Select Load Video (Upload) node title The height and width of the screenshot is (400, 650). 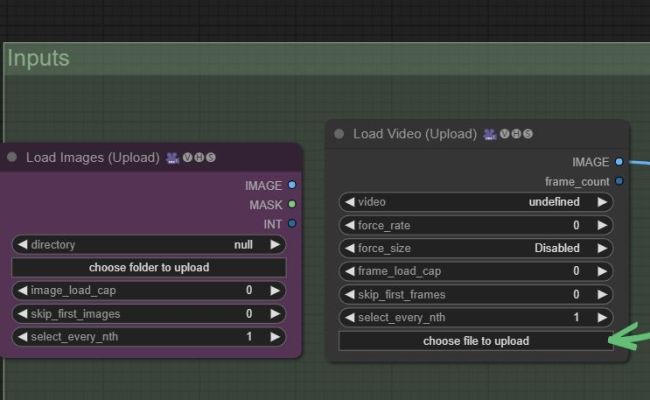[x=415, y=134]
